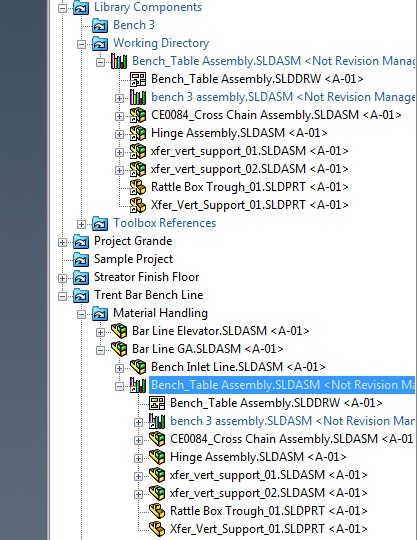Expand xfer_vert_support_02.SLDASM under Bar Line GA
The height and width of the screenshot is (540, 417).
point(138,494)
